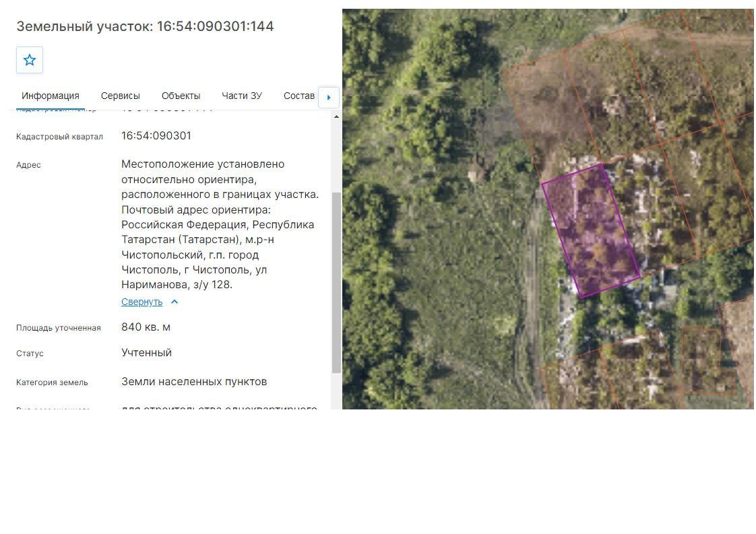Click the status value Учтенный

(147, 353)
